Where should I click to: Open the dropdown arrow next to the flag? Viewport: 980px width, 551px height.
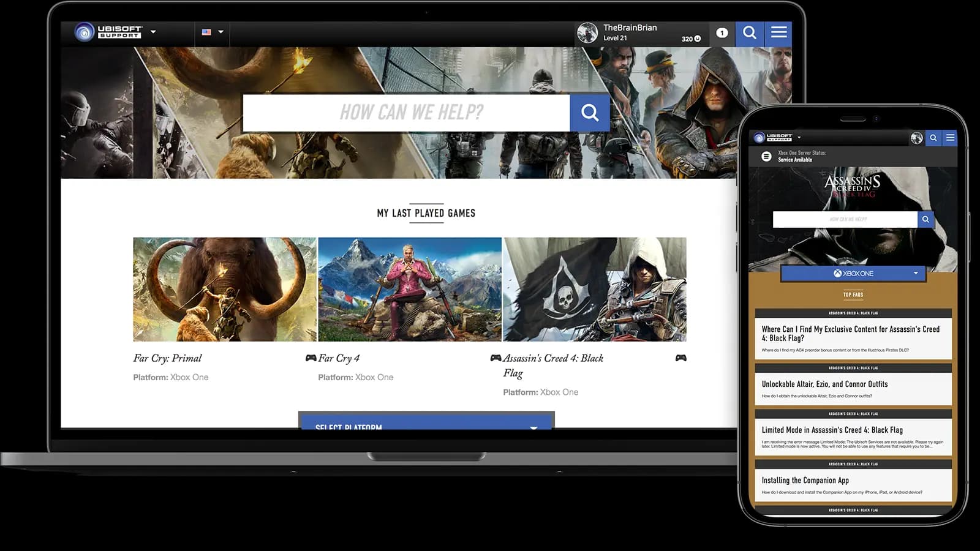click(x=221, y=32)
